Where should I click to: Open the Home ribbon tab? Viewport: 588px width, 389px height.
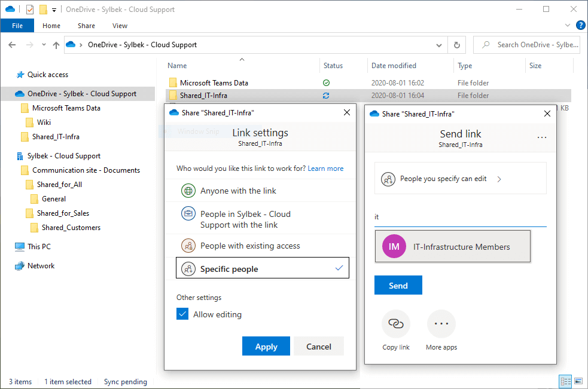[51, 26]
